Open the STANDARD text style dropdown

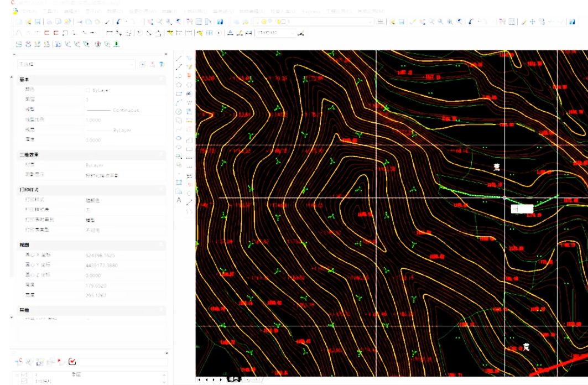click(292, 33)
